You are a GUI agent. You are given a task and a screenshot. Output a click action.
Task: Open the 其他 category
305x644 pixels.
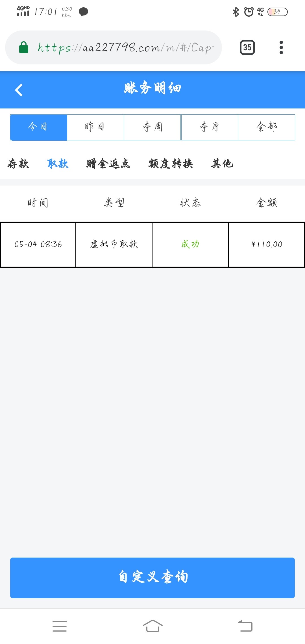pyautogui.click(x=222, y=164)
